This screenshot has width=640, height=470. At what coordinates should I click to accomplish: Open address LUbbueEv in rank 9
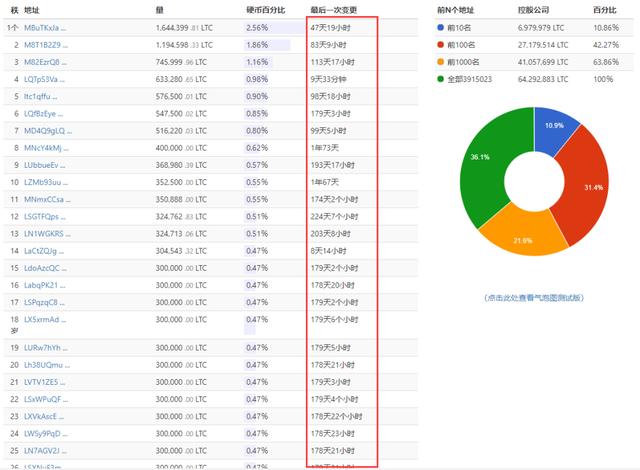[x=47, y=164]
